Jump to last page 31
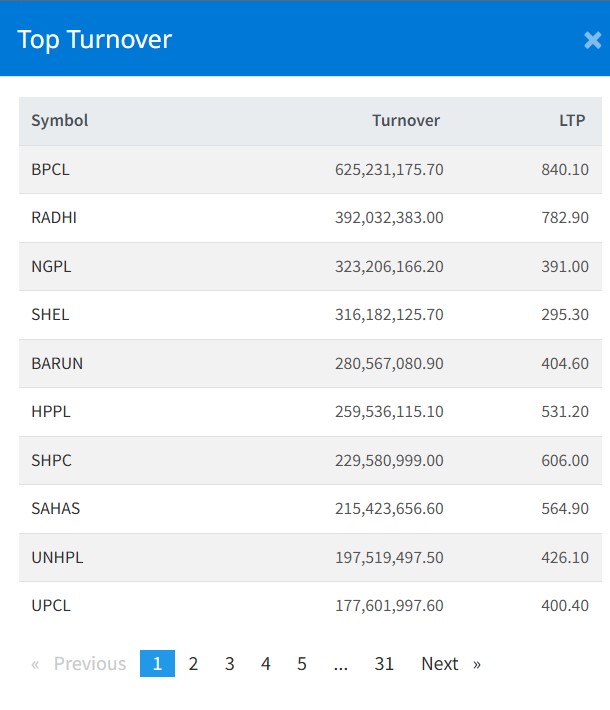Image resolution: width=610 pixels, height=710 pixels. pos(384,664)
